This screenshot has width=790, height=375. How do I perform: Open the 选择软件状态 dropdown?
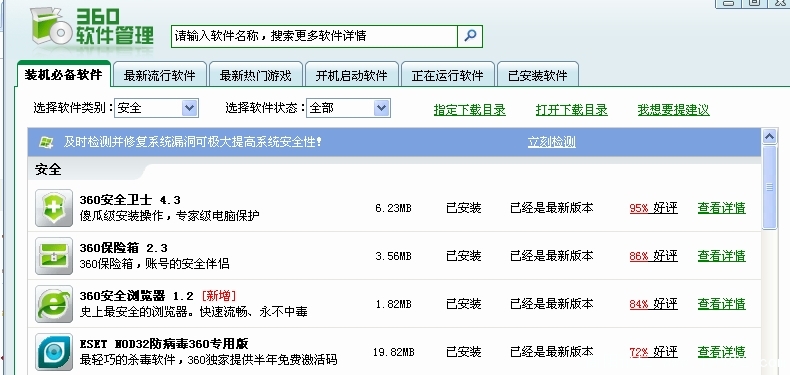tap(349, 108)
